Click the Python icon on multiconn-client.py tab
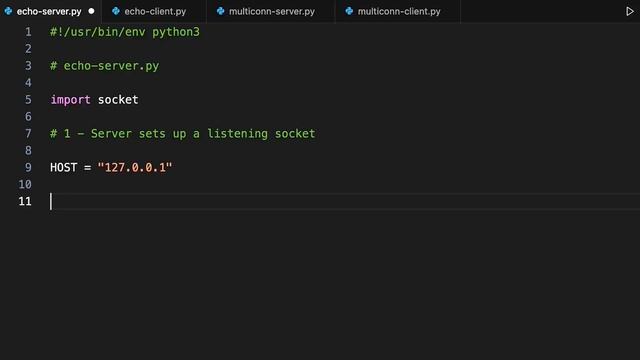640x360 pixels. (349, 11)
